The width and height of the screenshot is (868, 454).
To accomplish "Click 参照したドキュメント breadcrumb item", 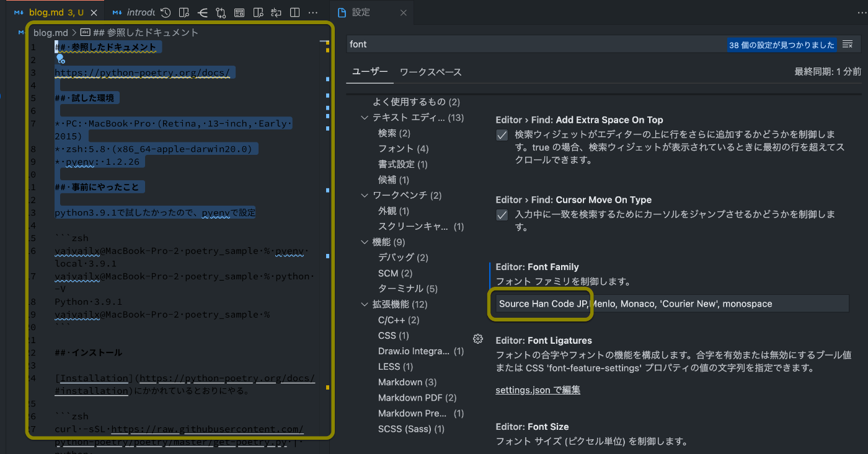I will coord(146,32).
